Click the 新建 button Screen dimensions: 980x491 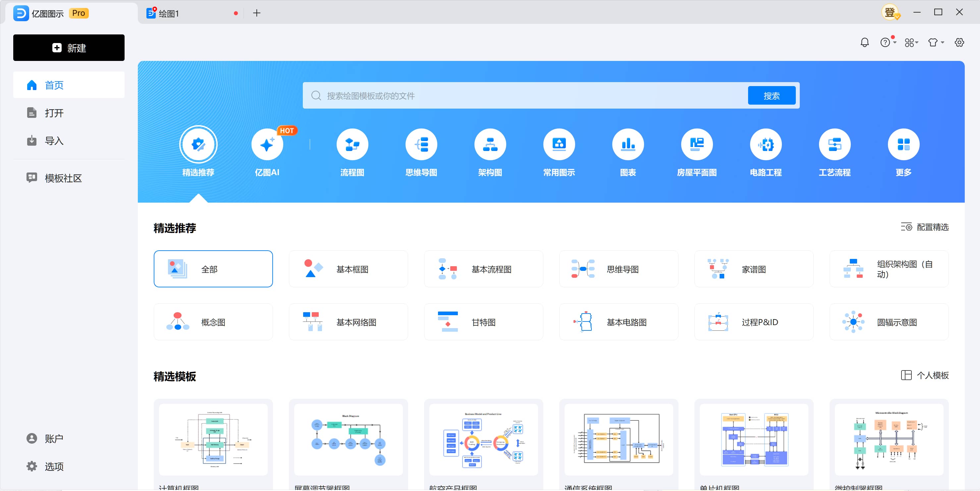pyautogui.click(x=69, y=48)
